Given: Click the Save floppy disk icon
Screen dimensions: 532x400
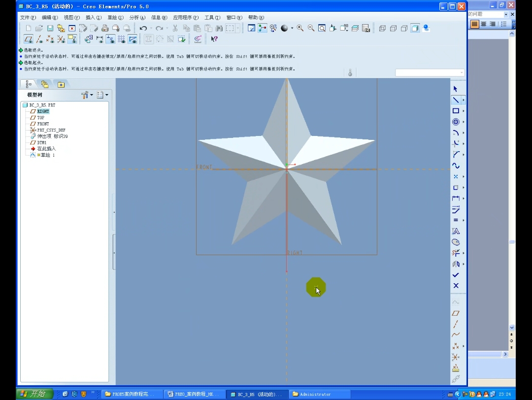Looking at the screenshot, I should pos(50,28).
